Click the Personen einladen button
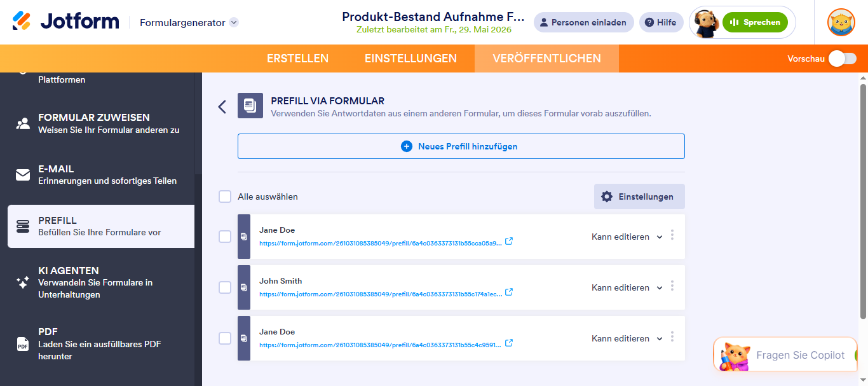868x386 pixels. tap(583, 22)
